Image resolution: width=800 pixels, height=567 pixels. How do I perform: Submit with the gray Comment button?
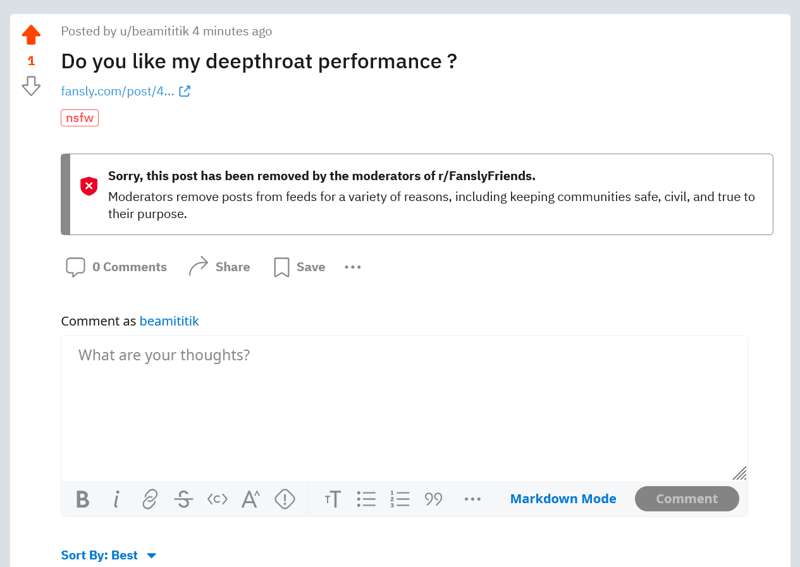(687, 499)
